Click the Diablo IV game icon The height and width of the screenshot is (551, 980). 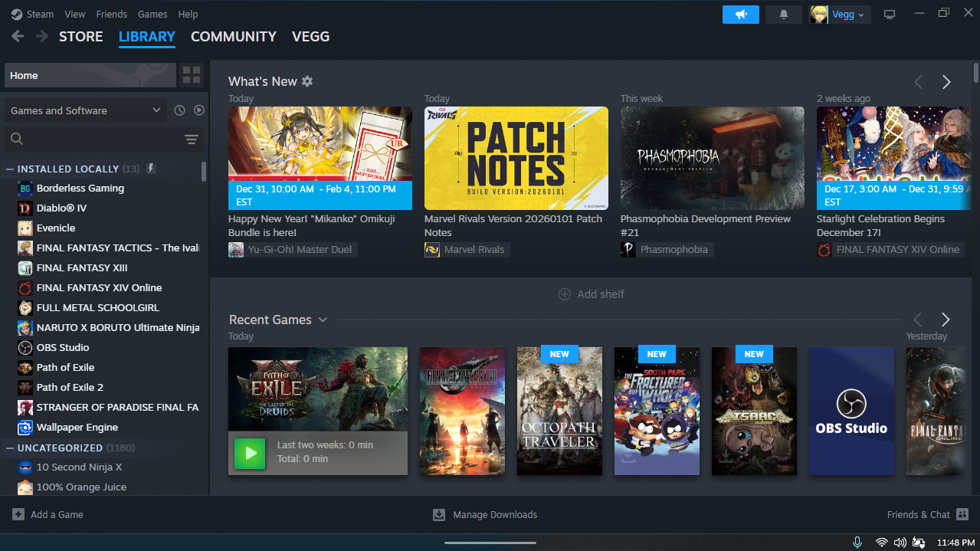[x=25, y=208]
